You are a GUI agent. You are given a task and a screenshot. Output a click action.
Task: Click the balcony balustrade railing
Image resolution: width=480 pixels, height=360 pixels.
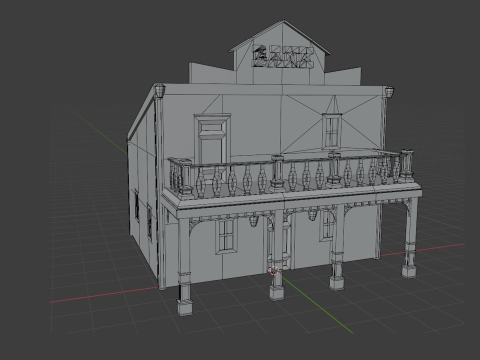point(292,174)
